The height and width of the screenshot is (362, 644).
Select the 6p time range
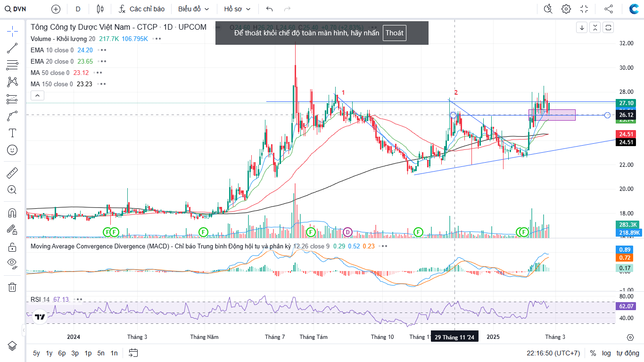pos(62,353)
